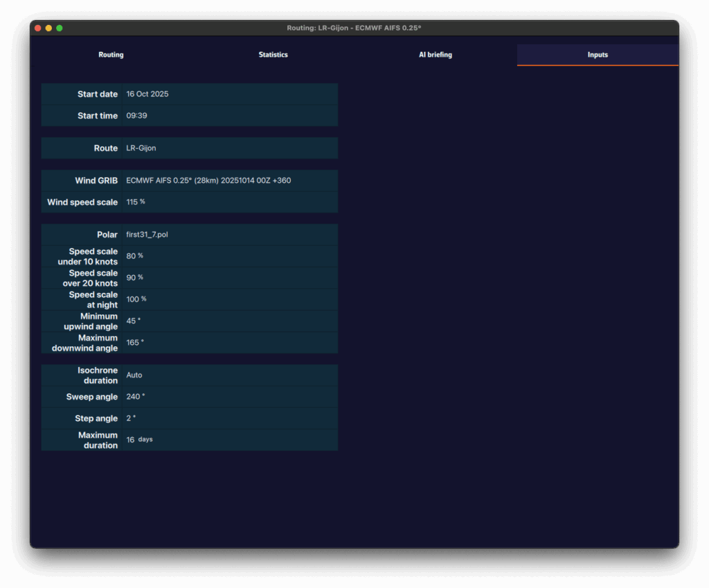The image size is (709, 588).
Task: Click the yellow minimize window button
Action: pyautogui.click(x=48, y=28)
